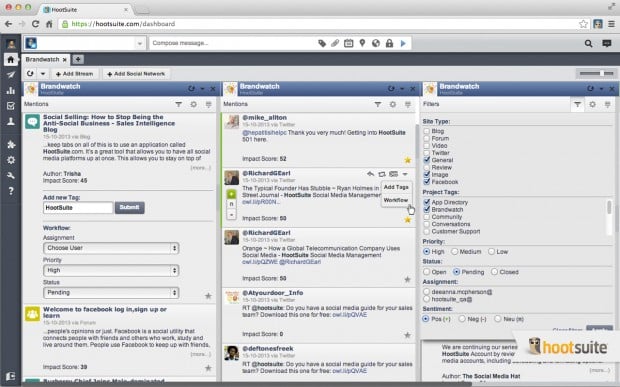The image size is (620, 387).
Task: Click the Add Stream button
Action: click(x=74, y=74)
